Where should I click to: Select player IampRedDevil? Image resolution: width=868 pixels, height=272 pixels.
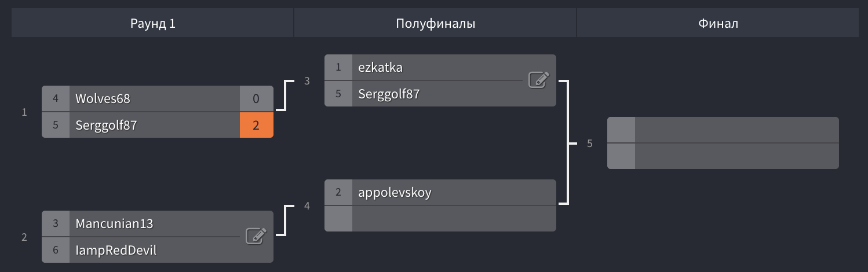[x=115, y=250]
